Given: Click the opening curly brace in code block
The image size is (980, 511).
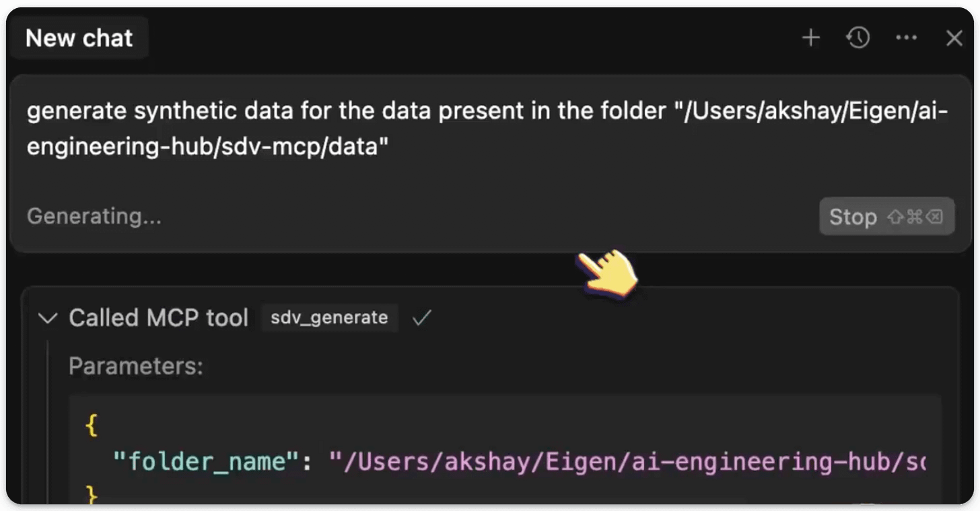Looking at the screenshot, I should (x=92, y=426).
